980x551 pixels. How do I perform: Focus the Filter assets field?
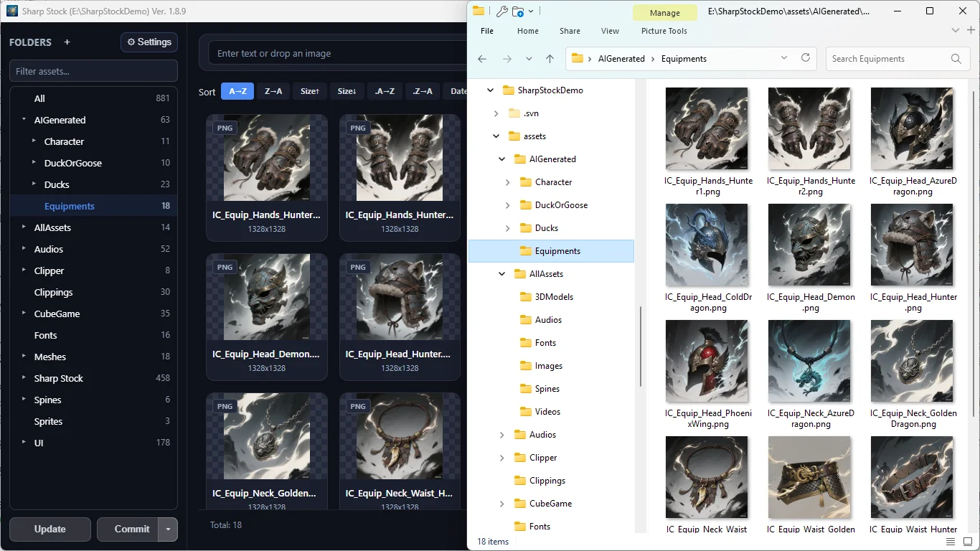(x=93, y=71)
